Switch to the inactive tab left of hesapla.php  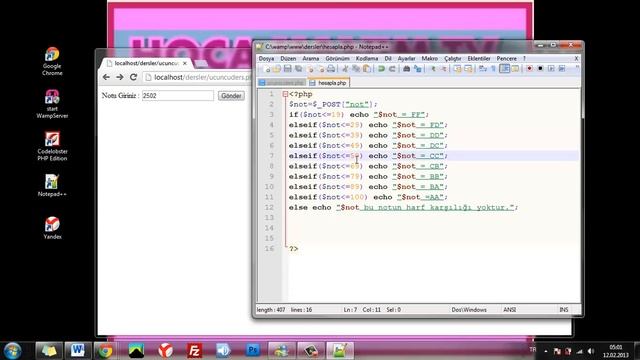(282, 83)
